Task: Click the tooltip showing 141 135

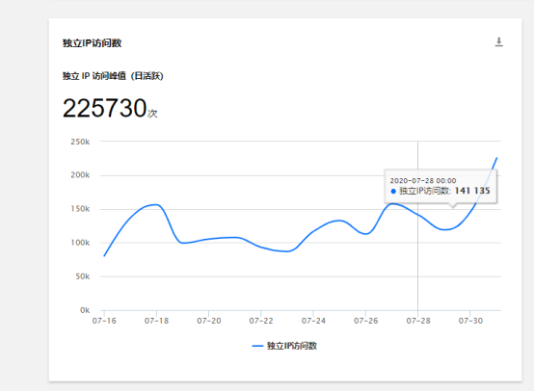Action: 441,186
